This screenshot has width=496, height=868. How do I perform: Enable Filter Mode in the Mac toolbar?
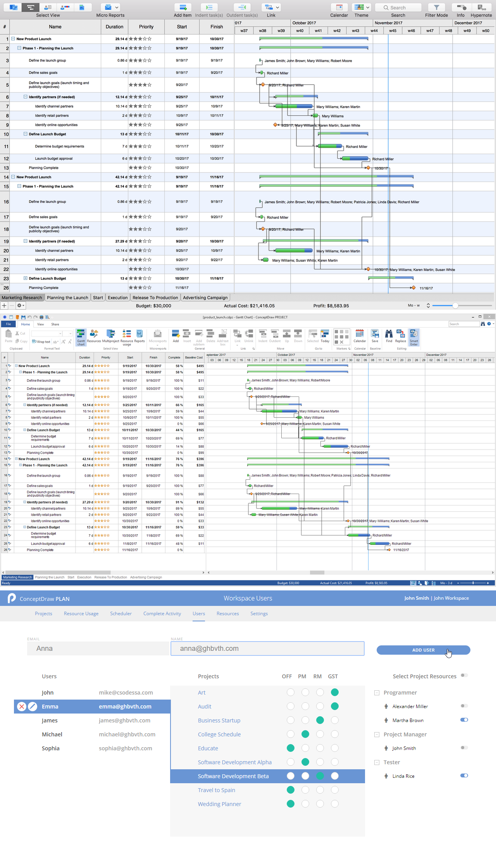tap(436, 7)
